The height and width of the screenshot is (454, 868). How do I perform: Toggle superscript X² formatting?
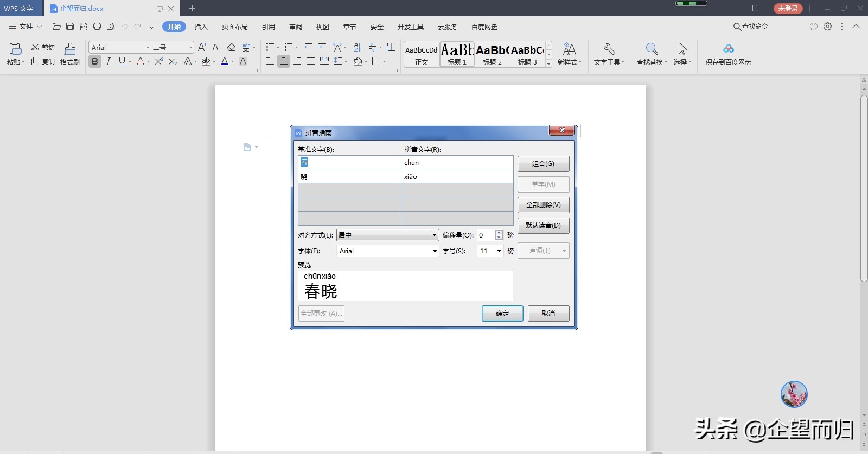tap(159, 61)
